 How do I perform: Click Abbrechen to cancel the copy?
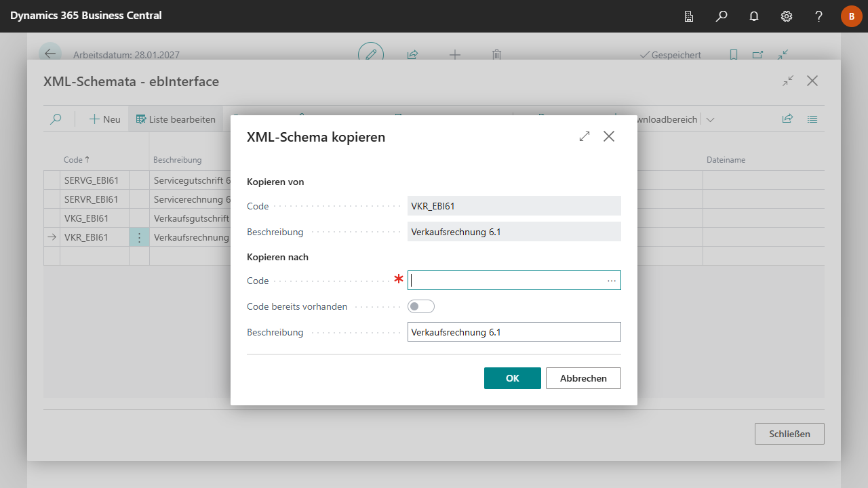pos(583,378)
